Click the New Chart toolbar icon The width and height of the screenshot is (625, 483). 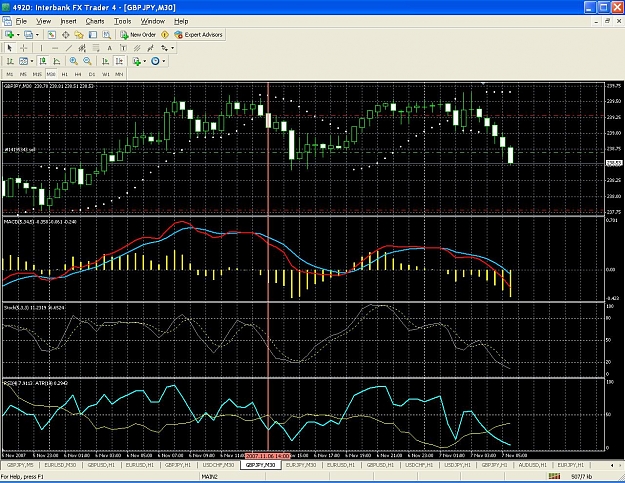pyautogui.click(x=9, y=35)
